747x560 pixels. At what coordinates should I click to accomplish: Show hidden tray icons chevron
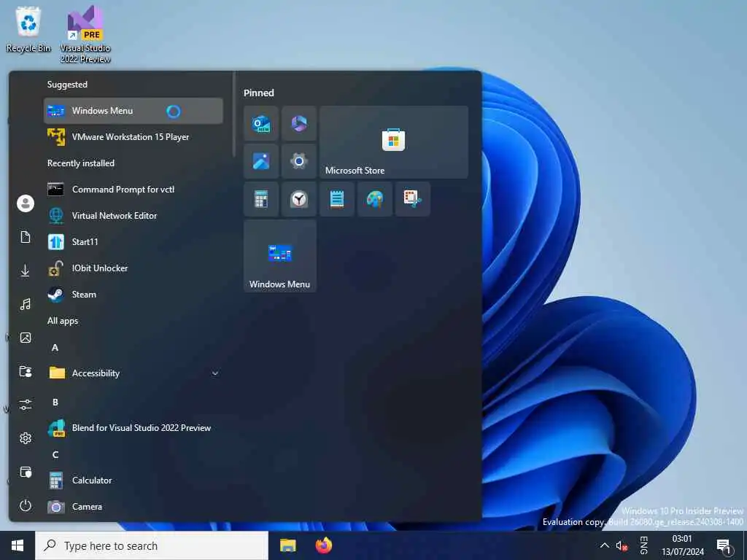coord(604,545)
